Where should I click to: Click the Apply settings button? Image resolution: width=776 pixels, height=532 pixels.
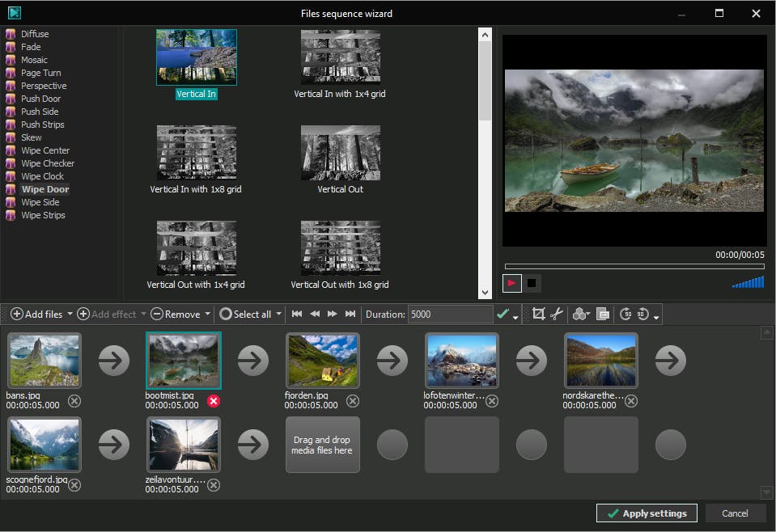[647, 513]
